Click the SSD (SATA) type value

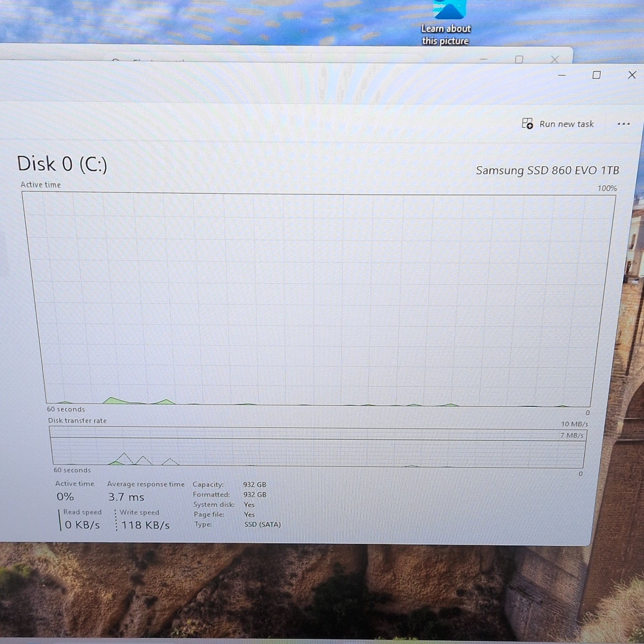point(263,525)
